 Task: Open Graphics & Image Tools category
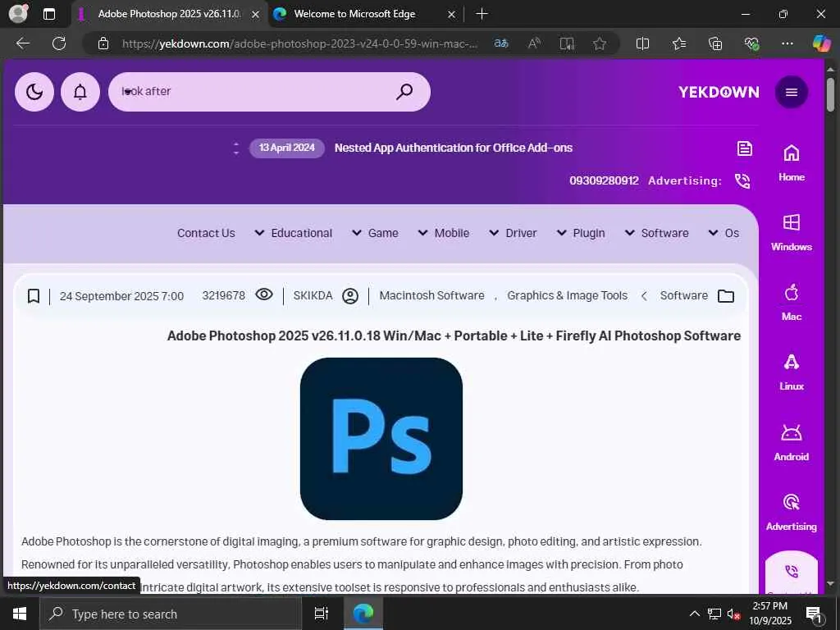pyautogui.click(x=568, y=295)
